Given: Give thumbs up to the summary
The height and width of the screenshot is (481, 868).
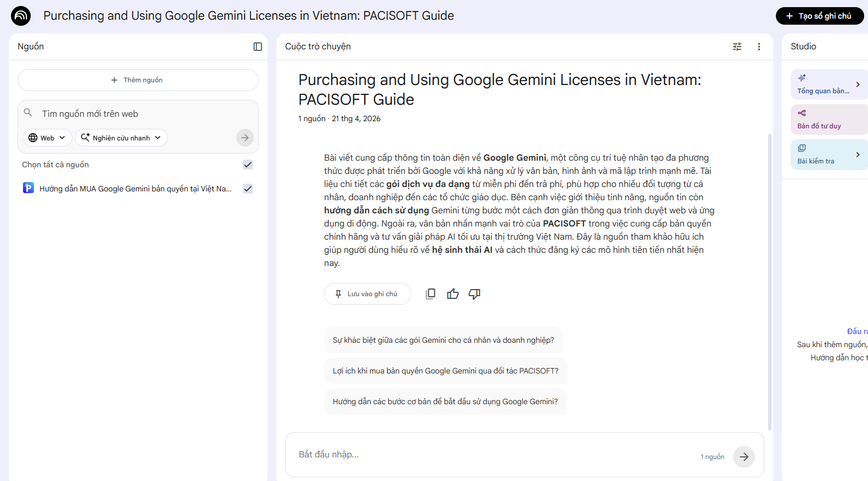Looking at the screenshot, I should point(452,294).
